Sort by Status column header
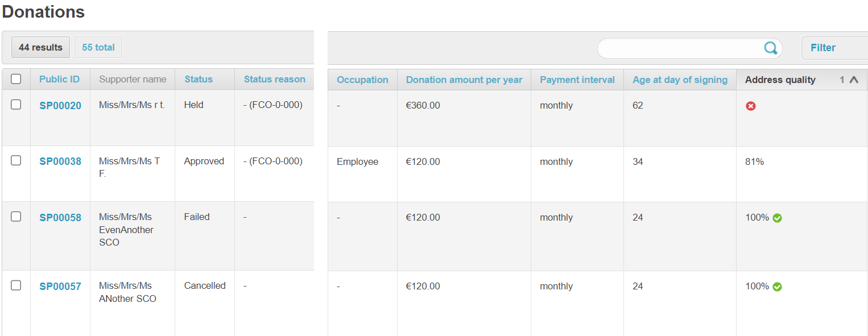Image resolution: width=868 pixels, height=336 pixels. [198, 79]
